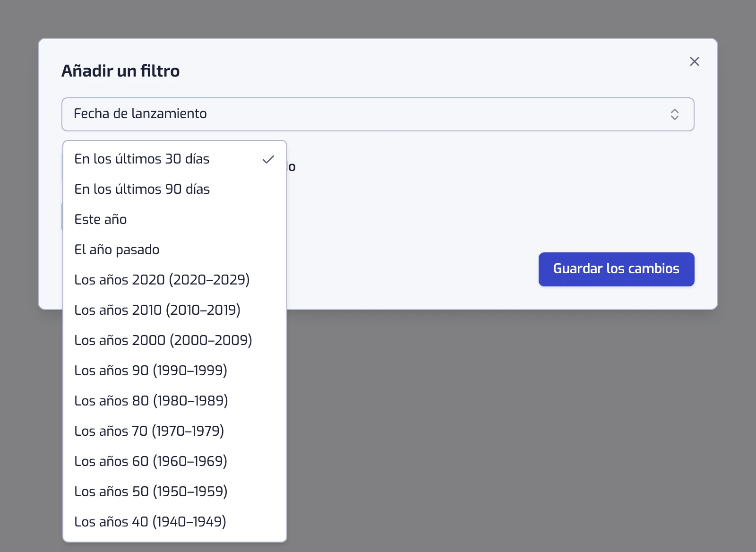Choose Los años 70 (1970–1979)

(175, 431)
